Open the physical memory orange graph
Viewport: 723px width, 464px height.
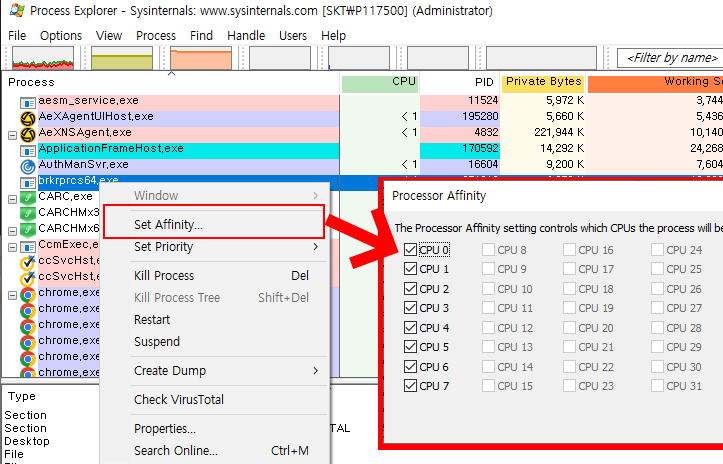click(201, 58)
